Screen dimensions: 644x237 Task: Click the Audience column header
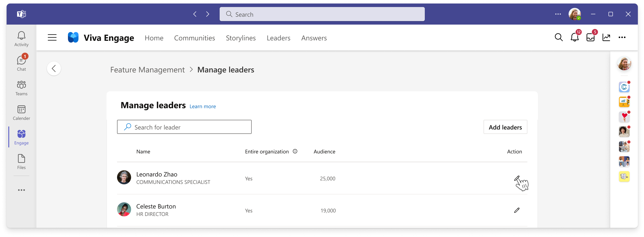(324, 151)
